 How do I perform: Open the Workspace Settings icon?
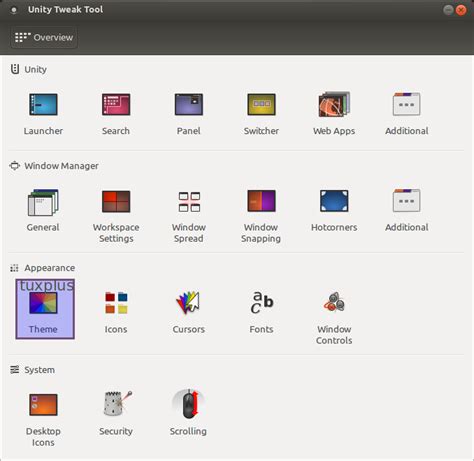pyautogui.click(x=116, y=201)
